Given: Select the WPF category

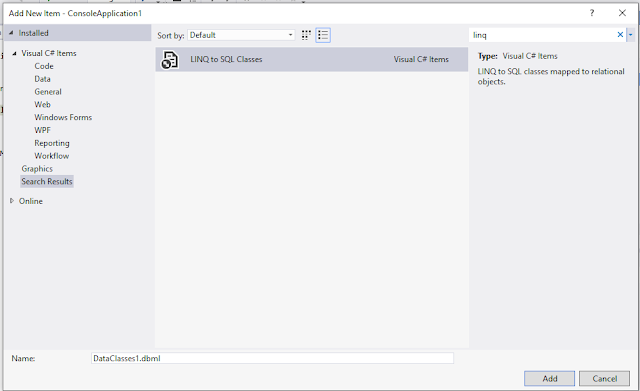Looking at the screenshot, I should coord(42,130).
